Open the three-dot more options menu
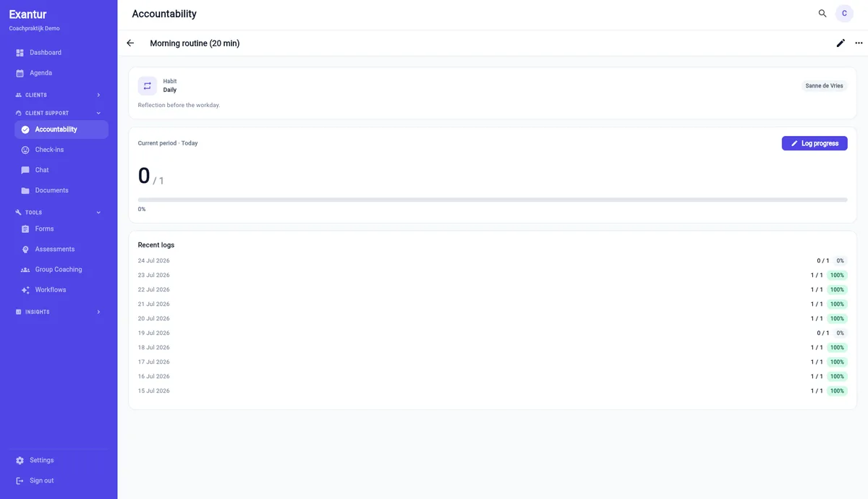868x499 pixels. click(859, 43)
